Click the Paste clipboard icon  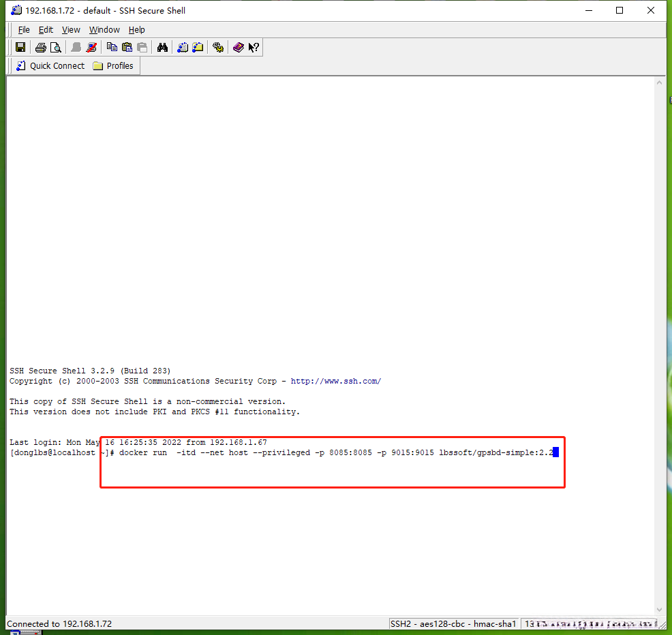127,47
